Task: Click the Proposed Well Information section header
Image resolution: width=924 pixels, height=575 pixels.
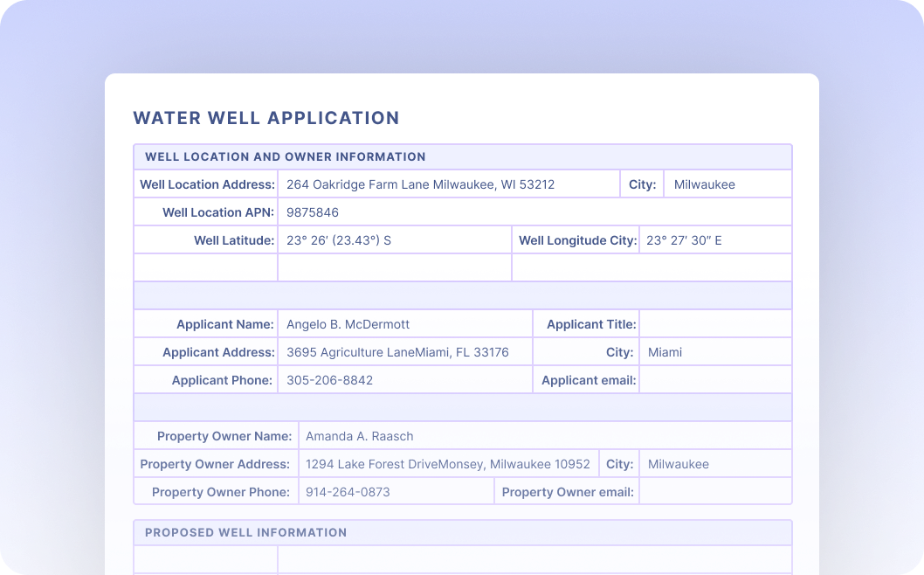Action: click(246, 532)
